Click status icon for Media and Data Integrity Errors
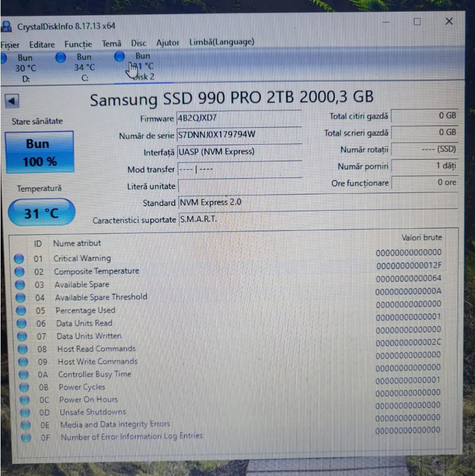 point(26,425)
